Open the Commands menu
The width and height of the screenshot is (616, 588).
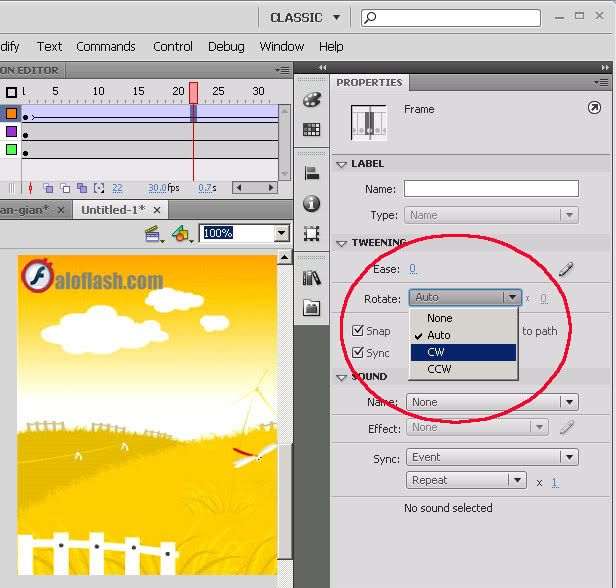[x=105, y=46]
